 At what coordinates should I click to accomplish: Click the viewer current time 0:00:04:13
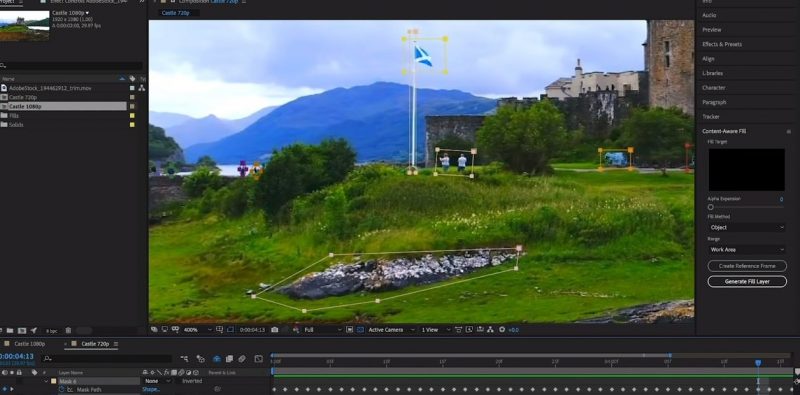point(252,330)
